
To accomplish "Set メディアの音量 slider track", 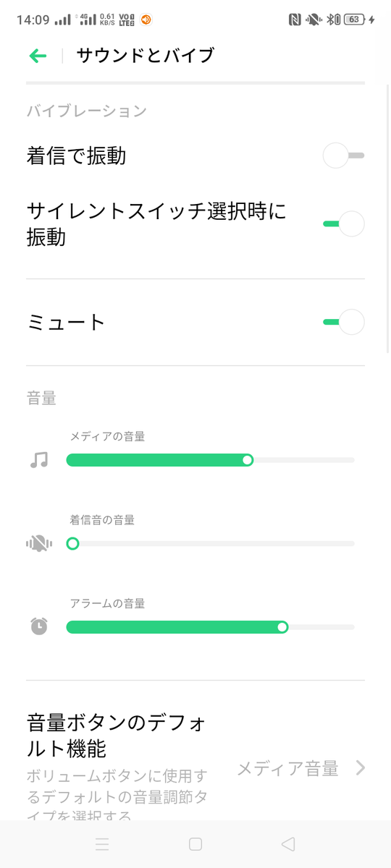I will (x=210, y=460).
